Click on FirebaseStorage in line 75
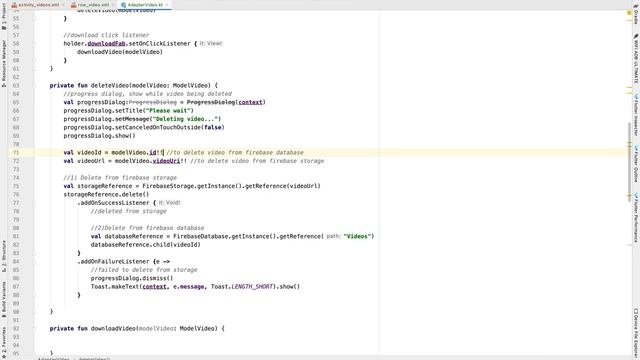Screen dimensions: 640x360 point(168,186)
